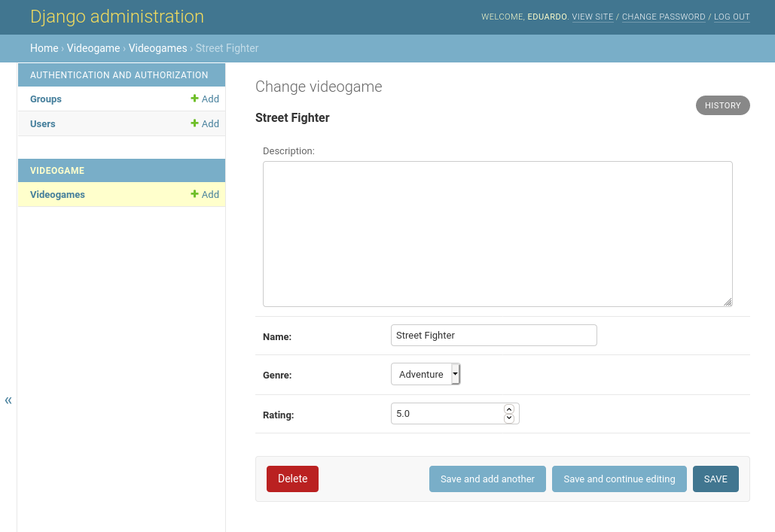Select Users in sidebar menu

[x=43, y=123]
